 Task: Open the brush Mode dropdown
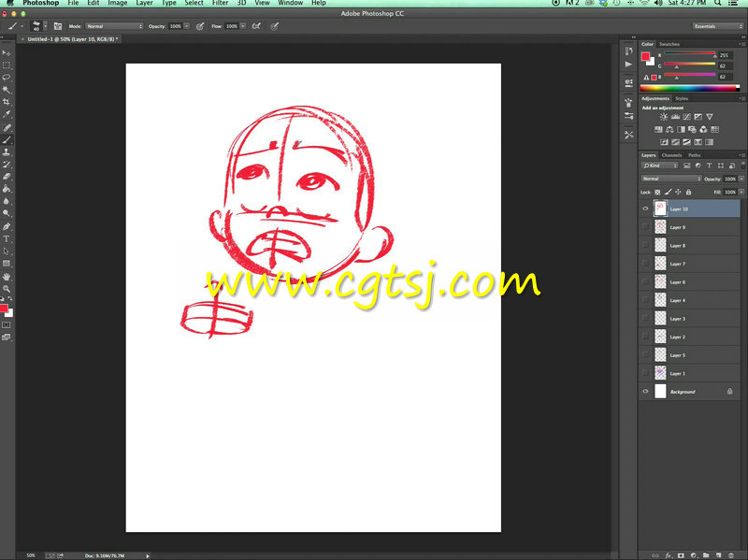pyautogui.click(x=114, y=26)
